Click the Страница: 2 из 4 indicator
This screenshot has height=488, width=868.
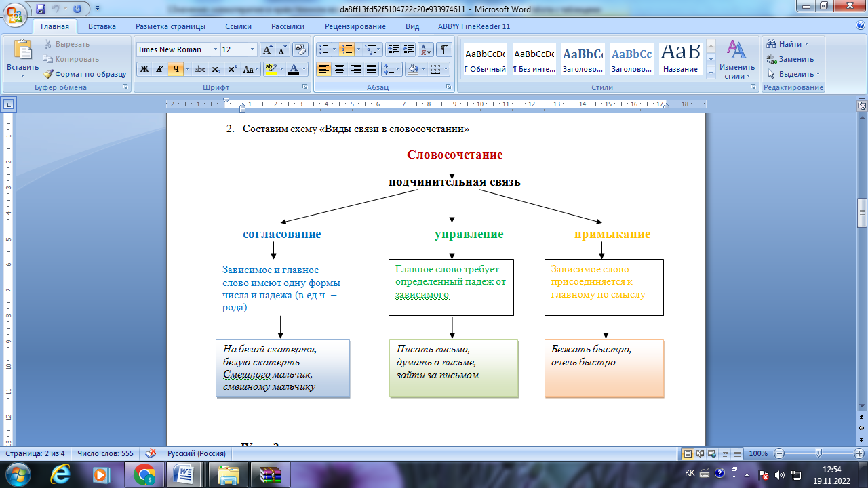pyautogui.click(x=35, y=453)
